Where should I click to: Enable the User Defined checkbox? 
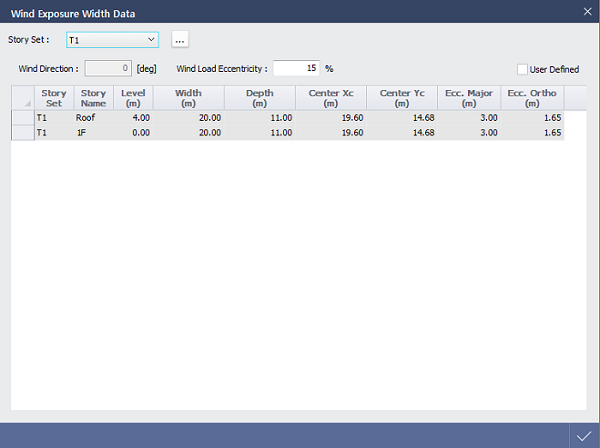coord(522,69)
